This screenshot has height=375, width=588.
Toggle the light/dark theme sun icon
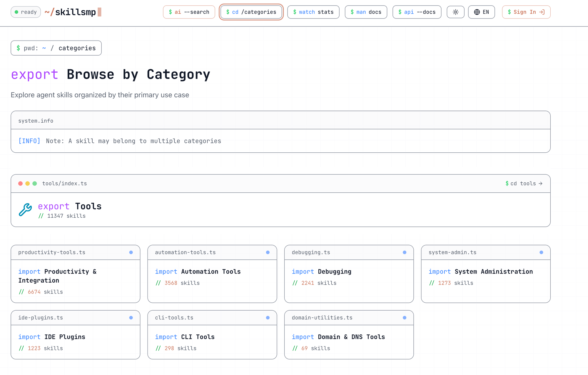pyautogui.click(x=455, y=12)
